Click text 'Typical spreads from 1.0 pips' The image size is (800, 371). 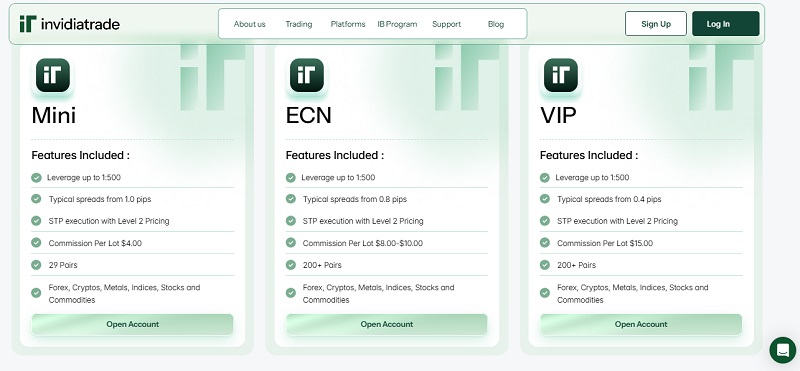pos(100,199)
